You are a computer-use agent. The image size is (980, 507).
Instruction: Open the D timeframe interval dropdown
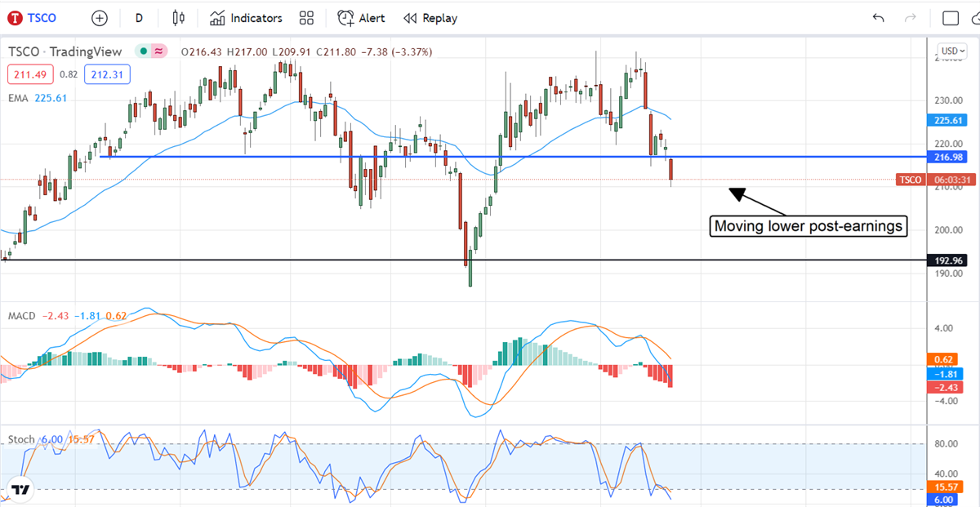click(x=139, y=18)
